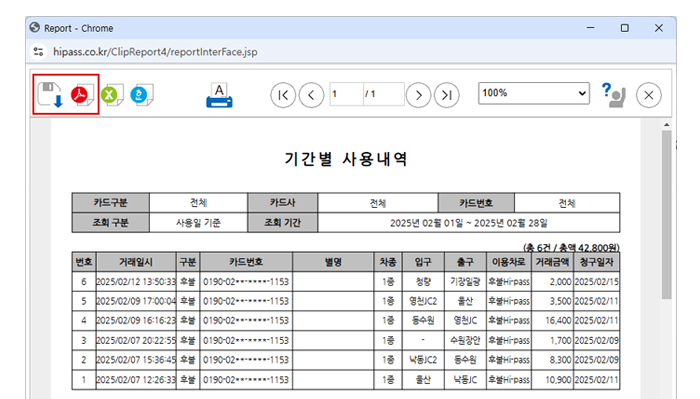This screenshot has height=399, width=700.
Task: Click the hipass.co.kr URL in address bar
Action: point(155,52)
